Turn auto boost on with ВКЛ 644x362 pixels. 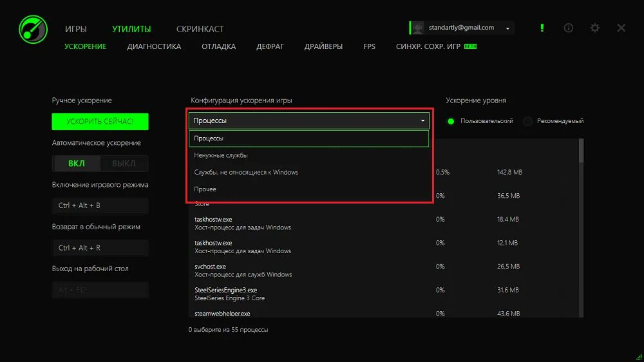click(x=77, y=164)
